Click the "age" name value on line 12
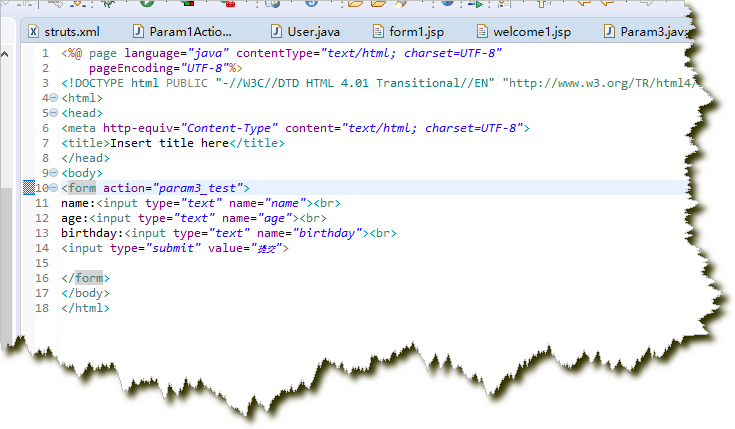Viewport: 735px width, 429px height. tap(275, 218)
